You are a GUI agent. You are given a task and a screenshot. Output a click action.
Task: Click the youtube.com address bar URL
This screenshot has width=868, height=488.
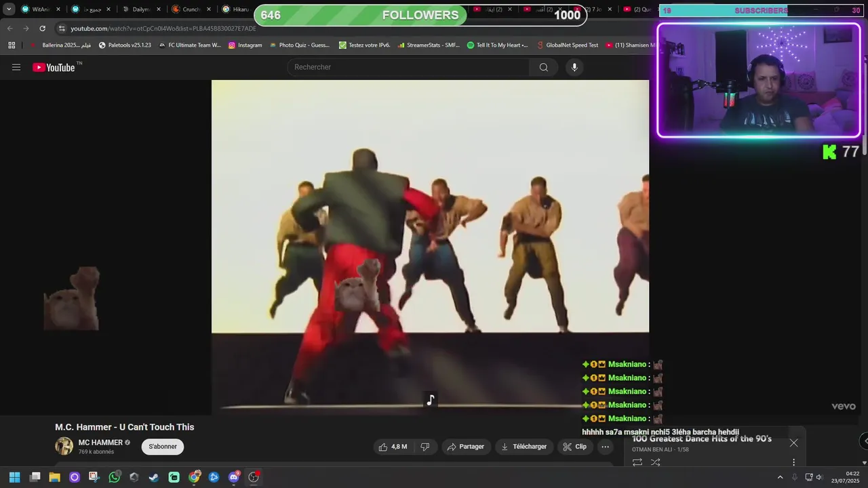(x=163, y=28)
